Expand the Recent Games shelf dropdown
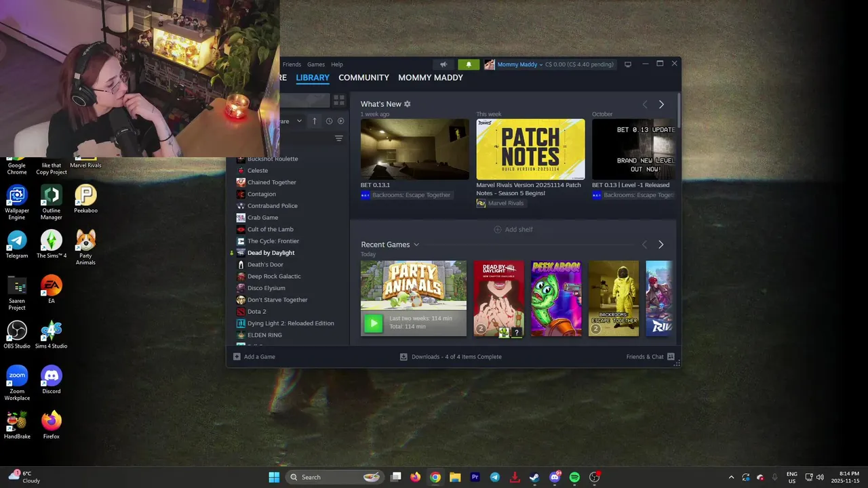The width and height of the screenshot is (868, 488). coord(416,245)
